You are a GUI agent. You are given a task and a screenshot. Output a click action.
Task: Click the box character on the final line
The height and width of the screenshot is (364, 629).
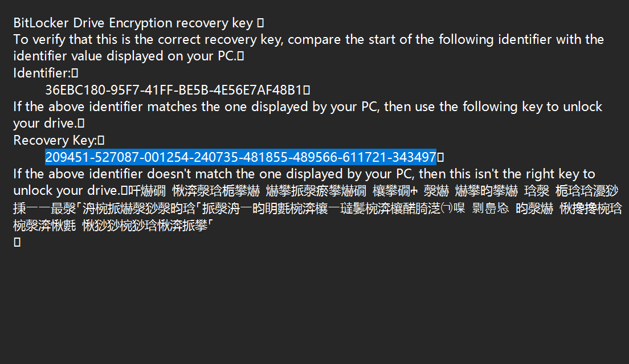(x=17, y=242)
